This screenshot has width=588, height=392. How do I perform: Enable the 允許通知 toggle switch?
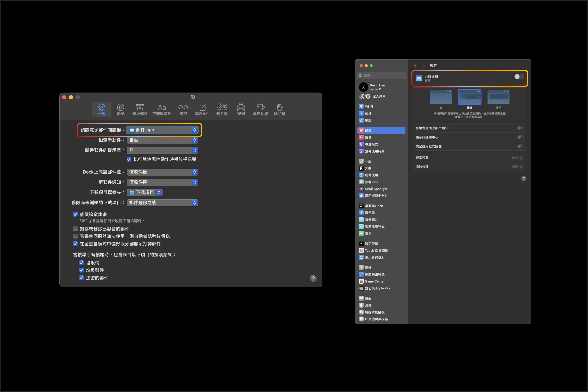(519, 77)
